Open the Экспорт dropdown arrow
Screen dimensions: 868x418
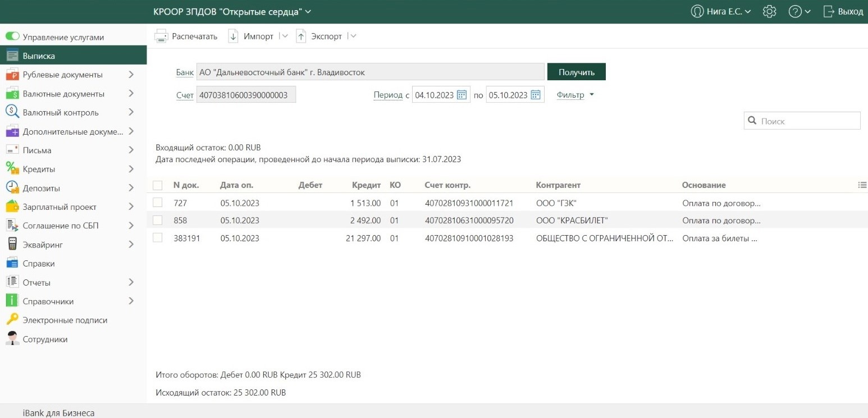click(x=353, y=36)
